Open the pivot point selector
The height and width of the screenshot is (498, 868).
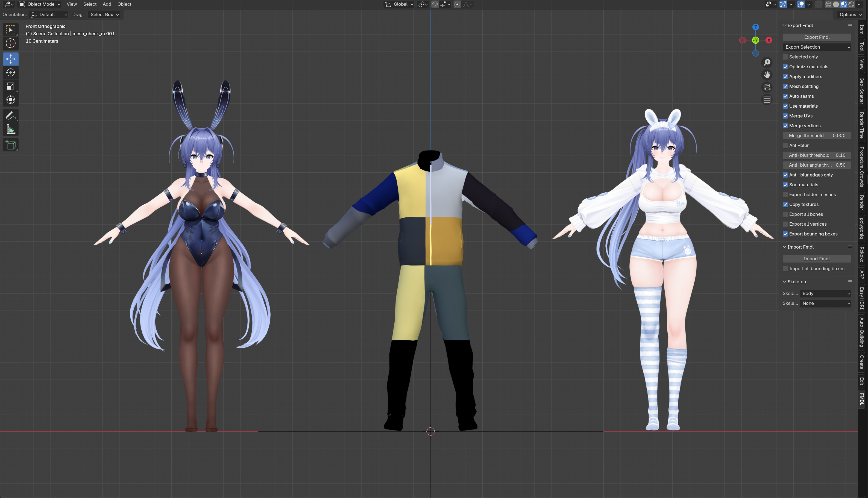423,4
